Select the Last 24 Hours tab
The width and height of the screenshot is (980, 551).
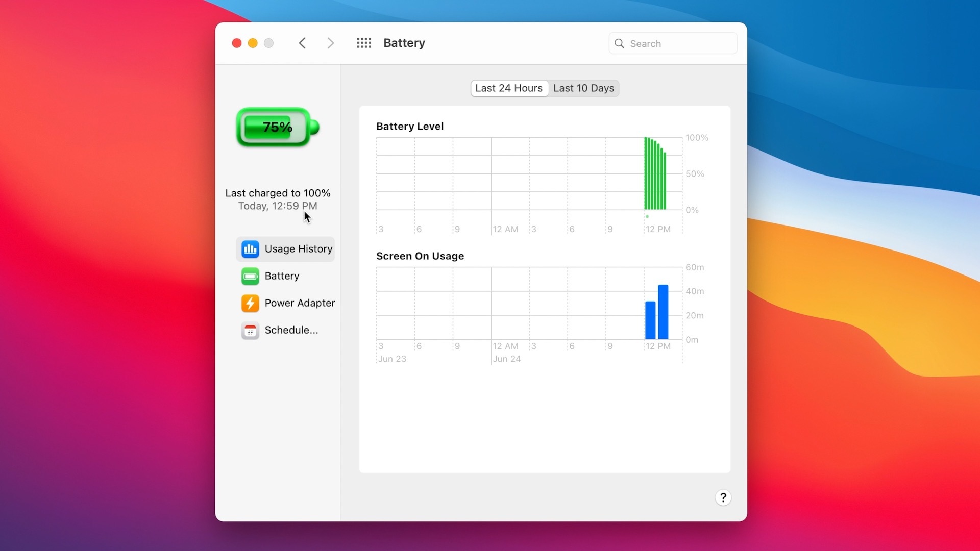coord(508,88)
